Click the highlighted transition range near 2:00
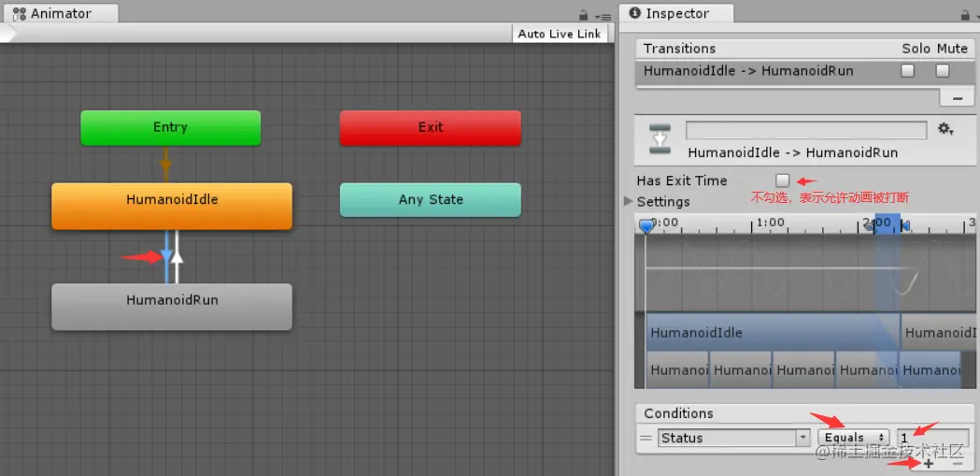The height and width of the screenshot is (476, 980). (x=888, y=224)
